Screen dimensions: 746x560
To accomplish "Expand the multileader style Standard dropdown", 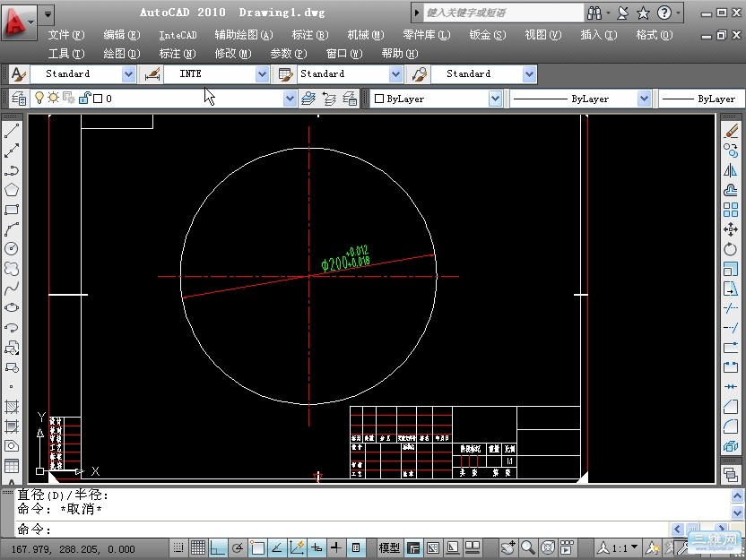I will point(529,74).
